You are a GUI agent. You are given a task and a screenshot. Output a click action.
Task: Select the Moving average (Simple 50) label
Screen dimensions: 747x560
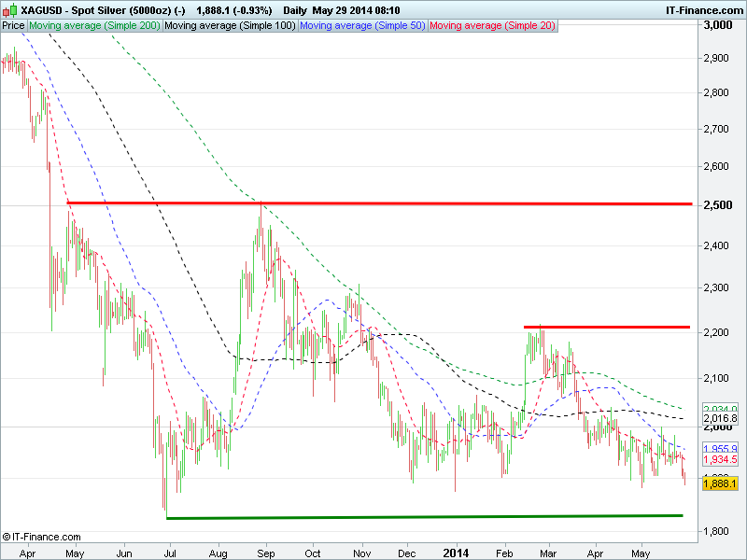point(362,26)
